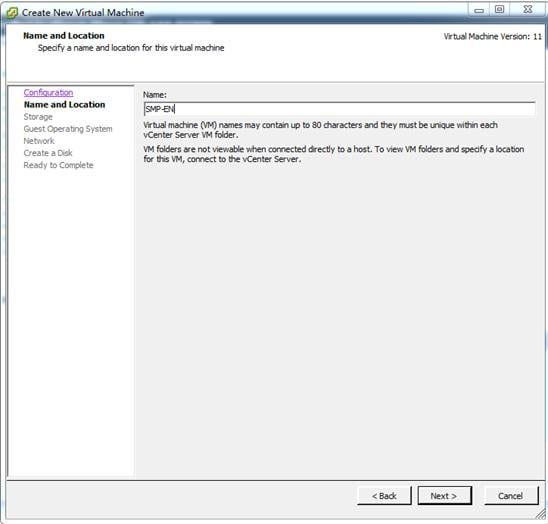Open the Configuration step link
This screenshot has width=548, height=524.
coord(48,93)
